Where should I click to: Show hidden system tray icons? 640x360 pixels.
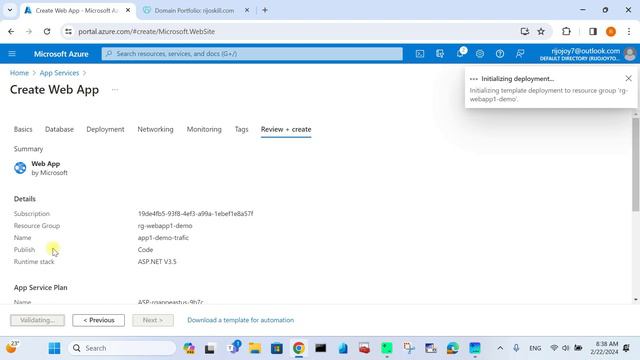click(500, 348)
